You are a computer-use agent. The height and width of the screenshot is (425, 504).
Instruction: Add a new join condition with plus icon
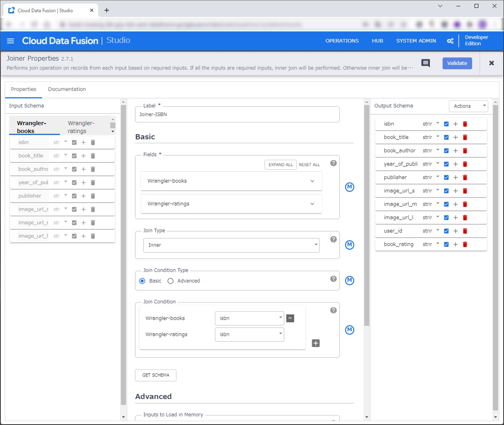click(x=316, y=343)
